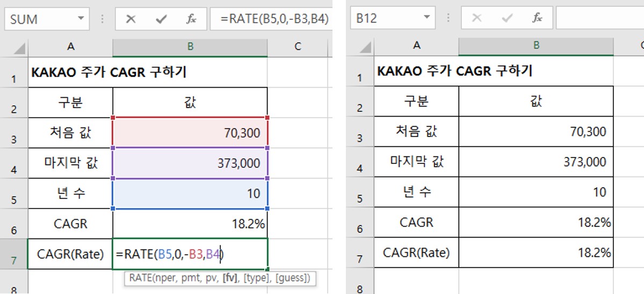This screenshot has height=294, width=644.
Task: Select '처음 값' cell in left sheet
Action: click(x=71, y=133)
